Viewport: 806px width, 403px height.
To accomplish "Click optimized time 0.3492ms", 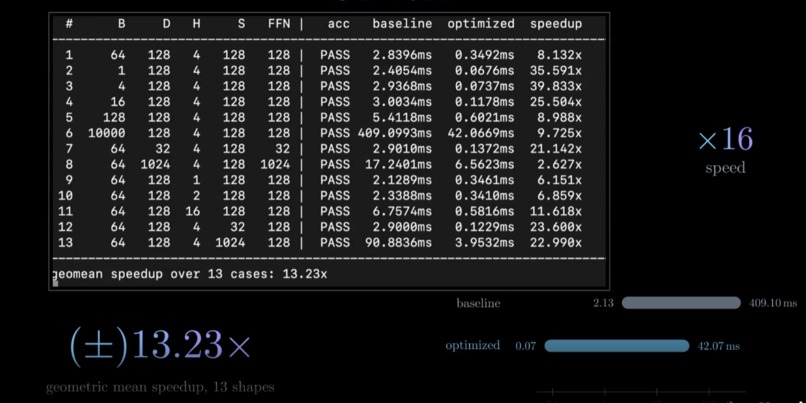I will pyautogui.click(x=484, y=55).
